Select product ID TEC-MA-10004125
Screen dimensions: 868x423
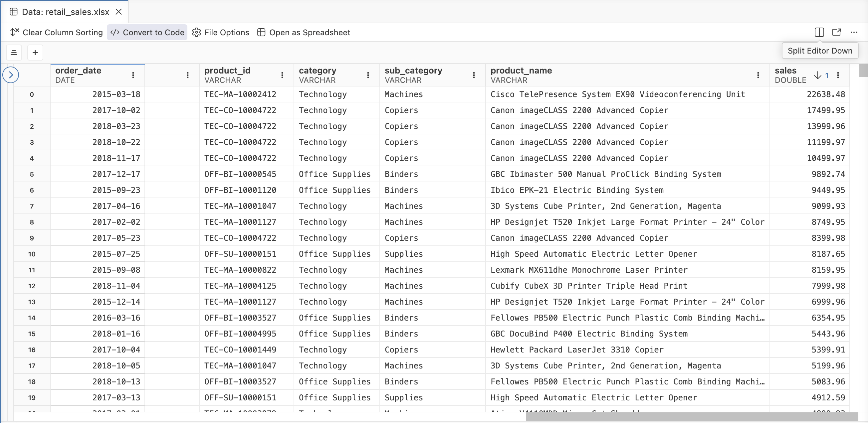click(x=246, y=286)
